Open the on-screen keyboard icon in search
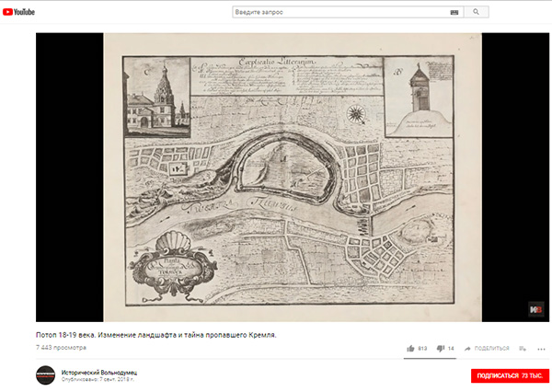The image size is (552, 392). coord(454,12)
